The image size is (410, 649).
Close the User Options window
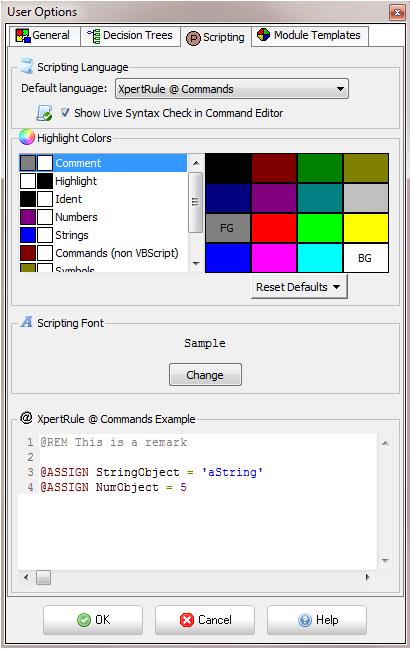point(397,12)
